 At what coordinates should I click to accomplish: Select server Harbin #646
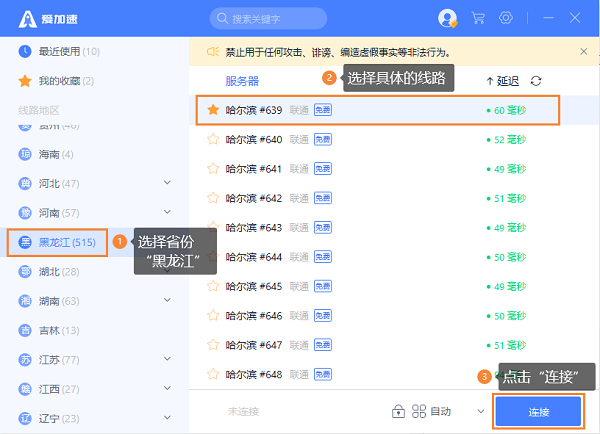click(x=394, y=316)
